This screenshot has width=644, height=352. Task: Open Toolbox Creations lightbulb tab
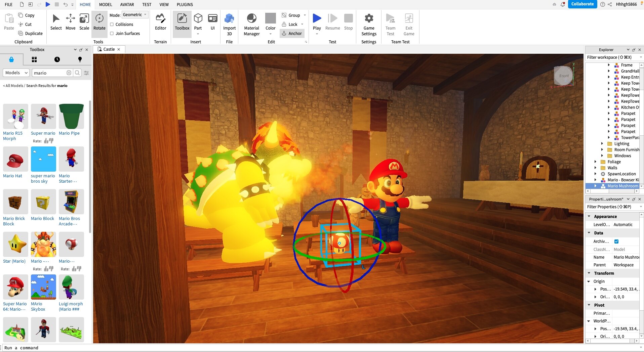click(x=80, y=59)
